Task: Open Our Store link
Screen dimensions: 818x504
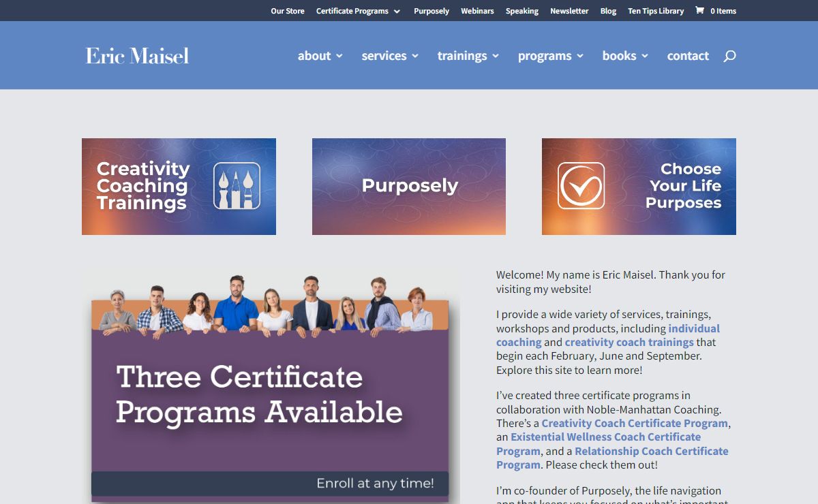Action: click(288, 11)
